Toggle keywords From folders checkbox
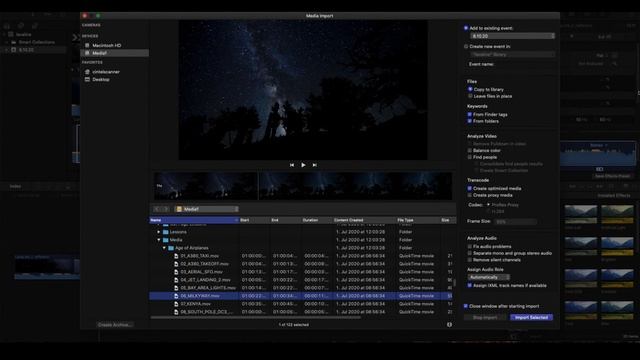Screen dimensions: 640x360 pyautogui.click(x=469, y=121)
